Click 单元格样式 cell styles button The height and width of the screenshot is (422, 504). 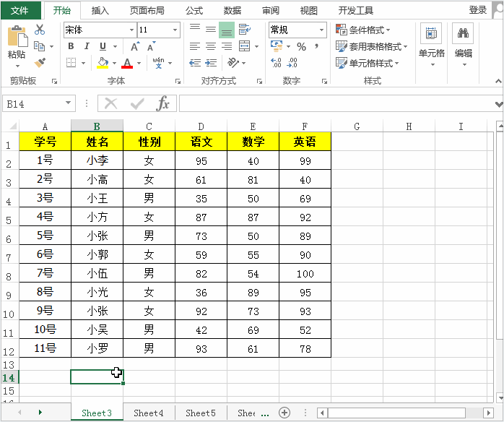click(368, 63)
